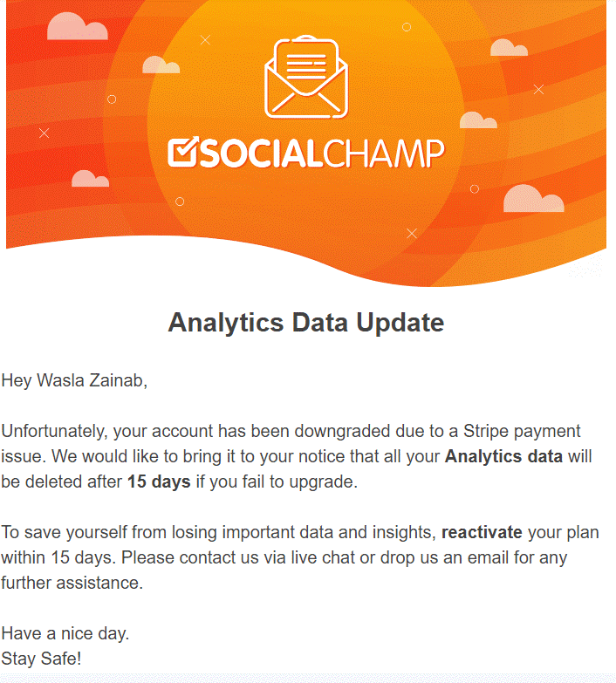Click the small circle below the logo left

coord(180,201)
